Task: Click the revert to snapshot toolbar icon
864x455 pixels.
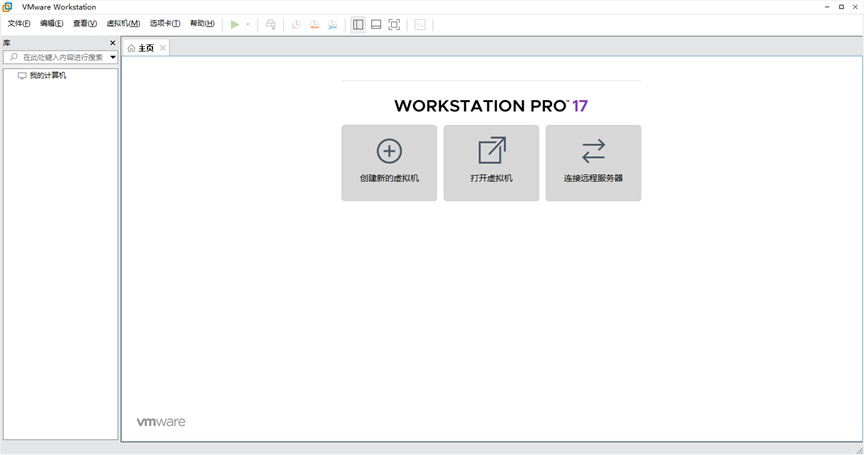Action: point(314,24)
